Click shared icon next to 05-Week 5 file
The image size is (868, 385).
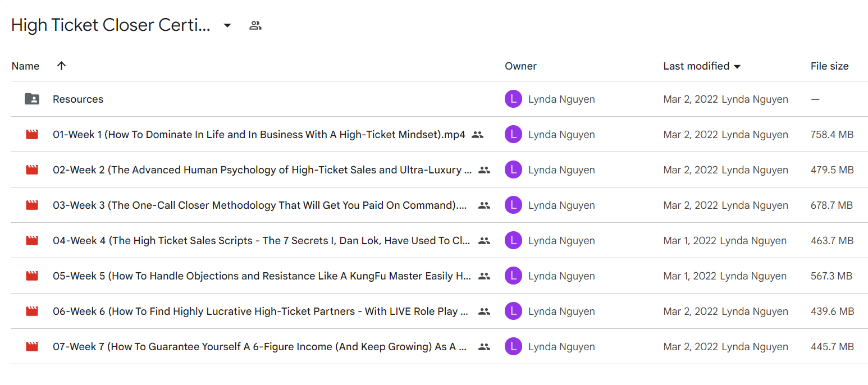pos(484,276)
